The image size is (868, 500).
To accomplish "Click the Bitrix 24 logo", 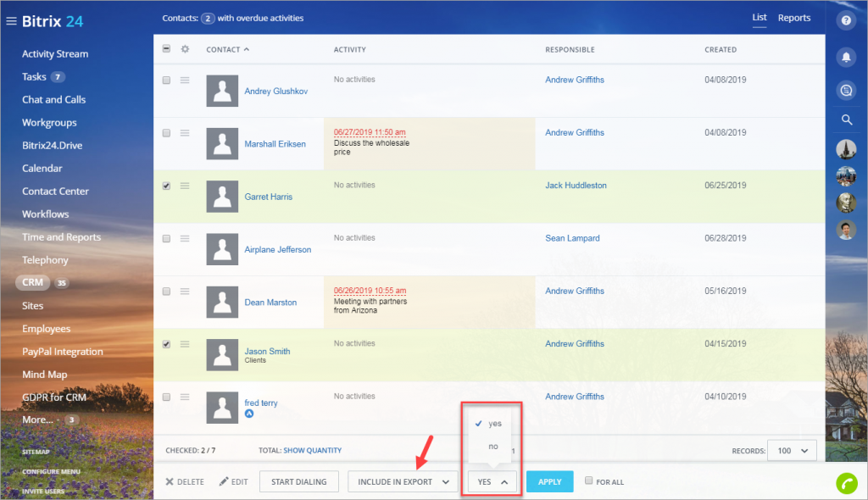I will pyautogui.click(x=53, y=21).
